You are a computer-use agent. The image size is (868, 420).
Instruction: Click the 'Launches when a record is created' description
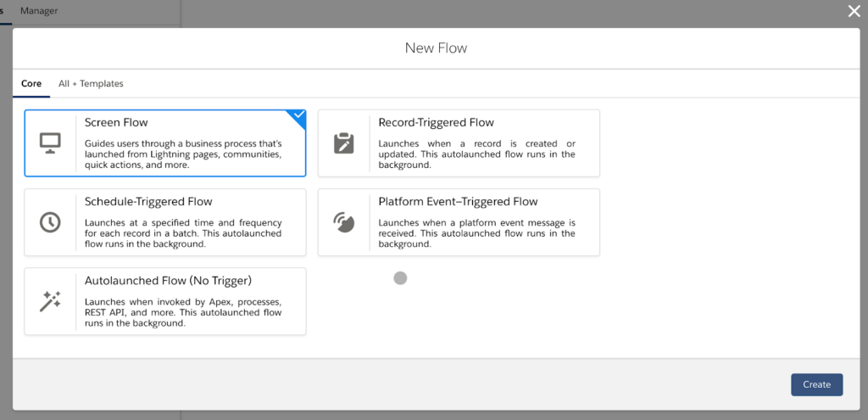(476, 154)
